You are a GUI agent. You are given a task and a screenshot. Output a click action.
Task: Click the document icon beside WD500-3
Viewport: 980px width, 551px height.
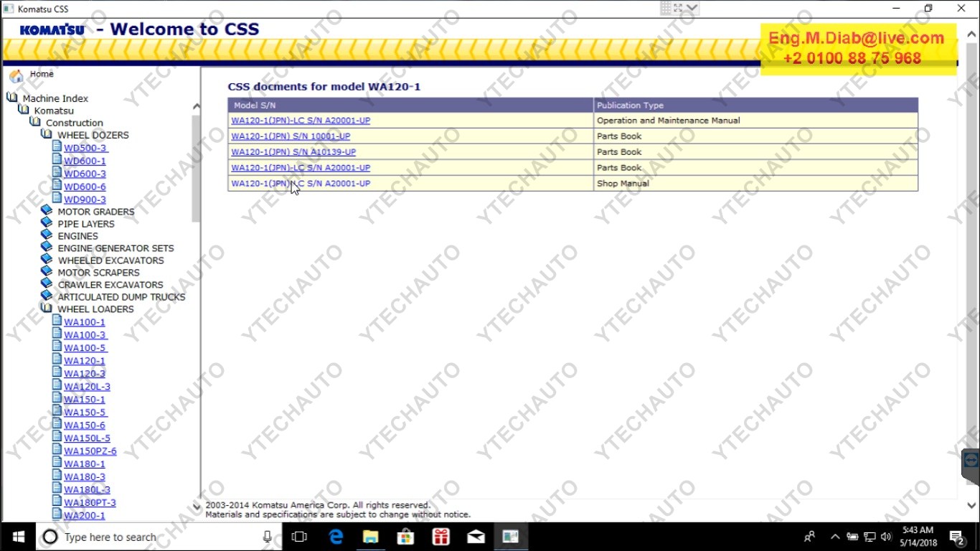[x=57, y=146]
